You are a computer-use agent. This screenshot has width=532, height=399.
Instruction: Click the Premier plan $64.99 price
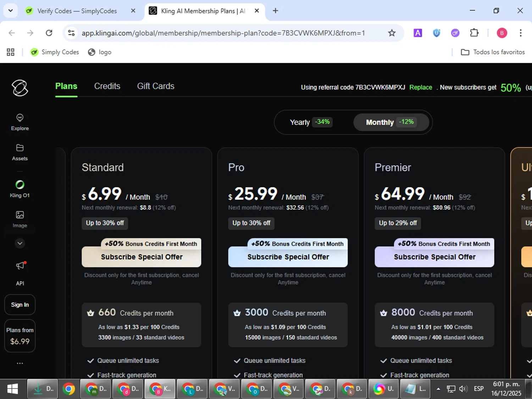[x=400, y=194]
